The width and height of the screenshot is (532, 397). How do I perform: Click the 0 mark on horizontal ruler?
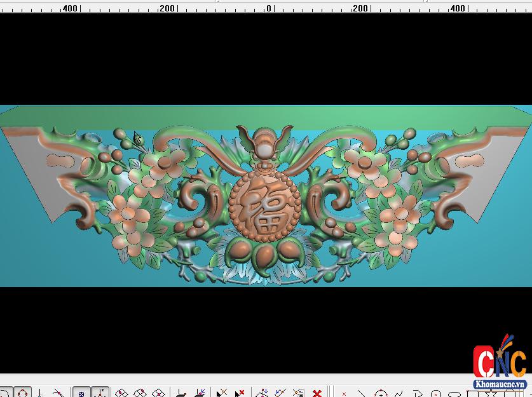(x=269, y=8)
